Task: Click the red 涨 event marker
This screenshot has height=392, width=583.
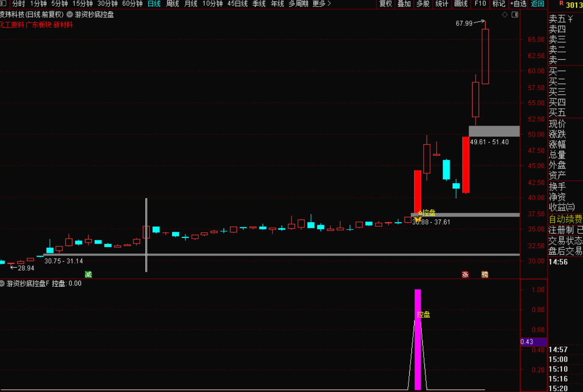Action: click(x=465, y=274)
